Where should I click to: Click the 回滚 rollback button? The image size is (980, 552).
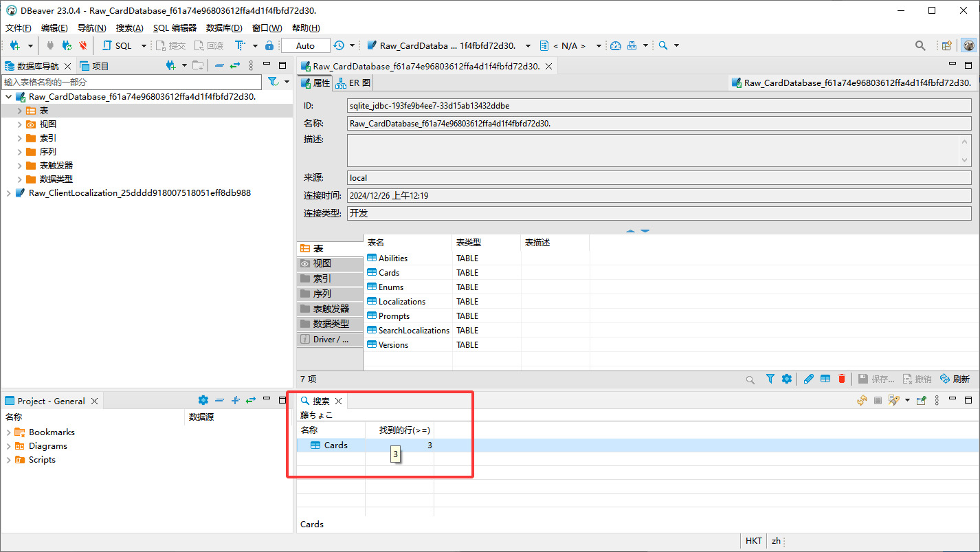(x=209, y=45)
